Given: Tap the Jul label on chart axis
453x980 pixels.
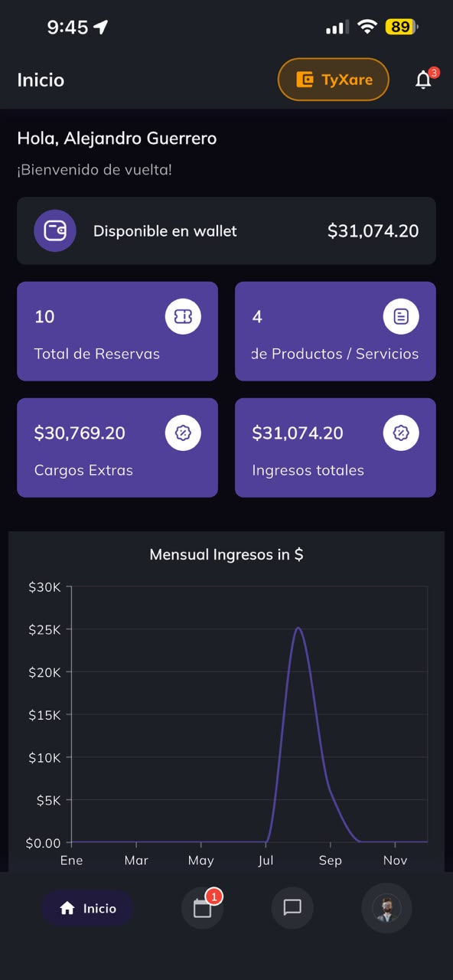Looking at the screenshot, I should (x=266, y=861).
